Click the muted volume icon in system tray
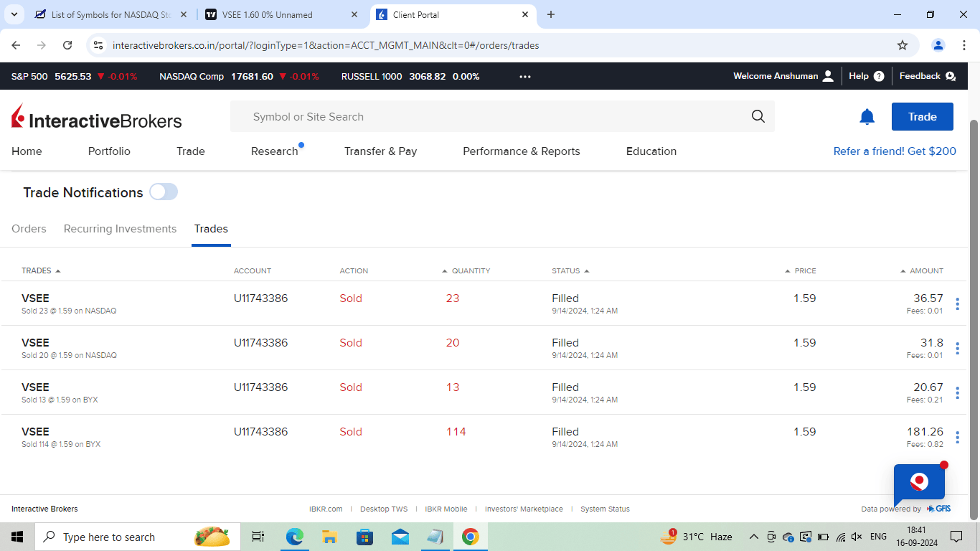 (x=857, y=537)
